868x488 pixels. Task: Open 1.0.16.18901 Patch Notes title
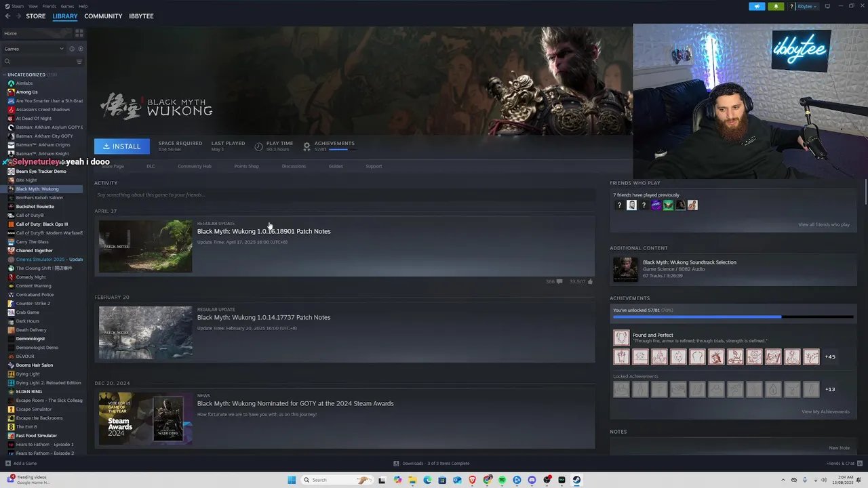264,231
